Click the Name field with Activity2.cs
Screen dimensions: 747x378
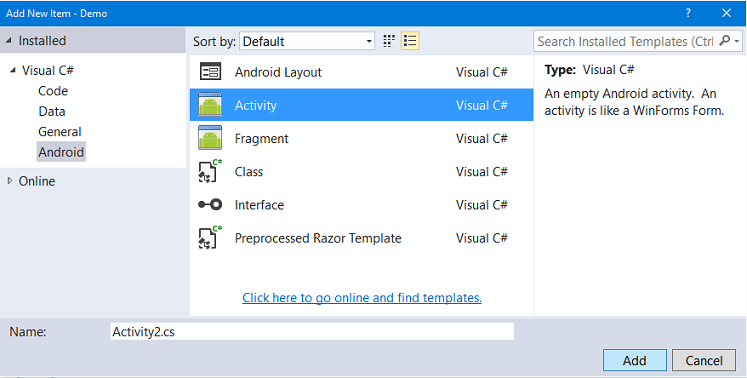pyautogui.click(x=312, y=332)
